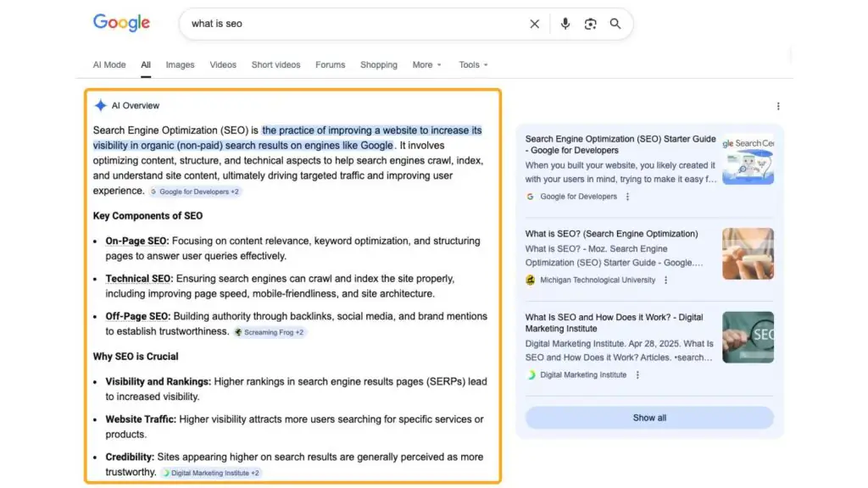The height and width of the screenshot is (488, 868).
Task: Switch to the Images tab
Action: point(180,64)
